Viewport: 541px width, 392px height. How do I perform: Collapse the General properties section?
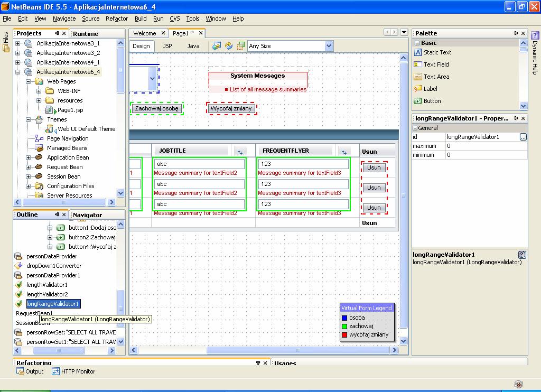pyautogui.click(x=415, y=128)
